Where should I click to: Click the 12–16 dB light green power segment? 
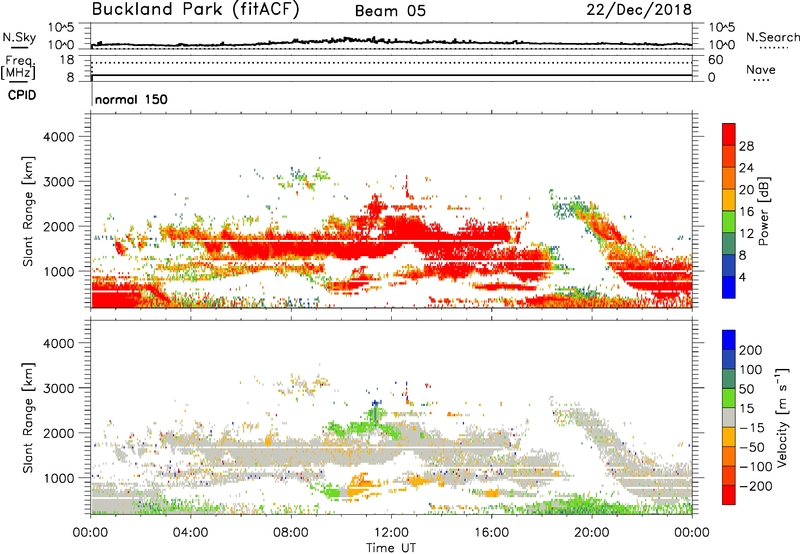click(729, 222)
